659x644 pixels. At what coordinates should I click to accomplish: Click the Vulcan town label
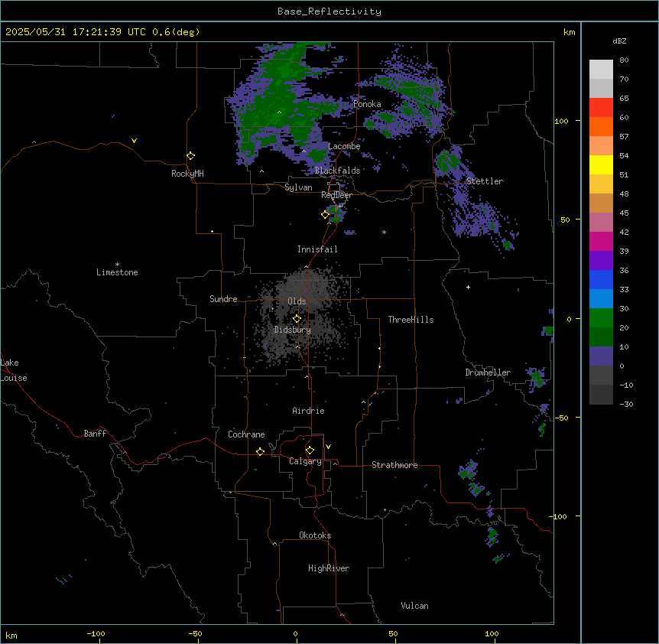coord(414,606)
